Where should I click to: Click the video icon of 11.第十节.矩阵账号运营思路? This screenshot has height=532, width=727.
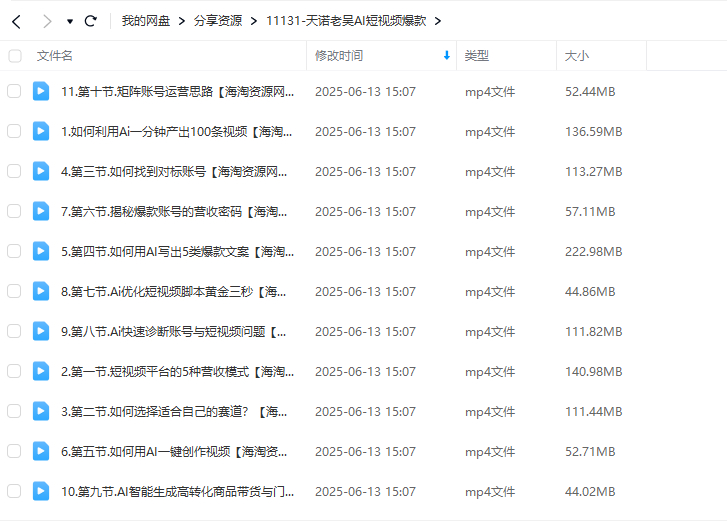pyautogui.click(x=41, y=91)
